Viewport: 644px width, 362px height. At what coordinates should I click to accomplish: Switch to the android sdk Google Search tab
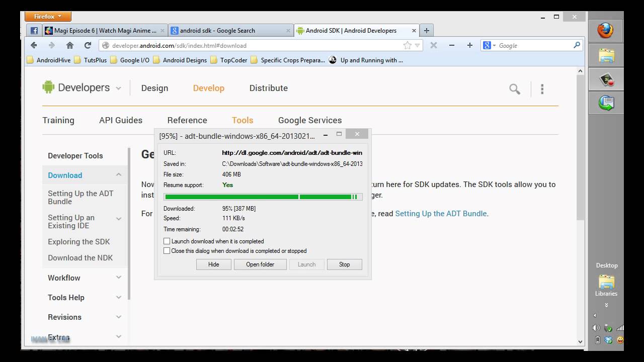tap(231, 31)
